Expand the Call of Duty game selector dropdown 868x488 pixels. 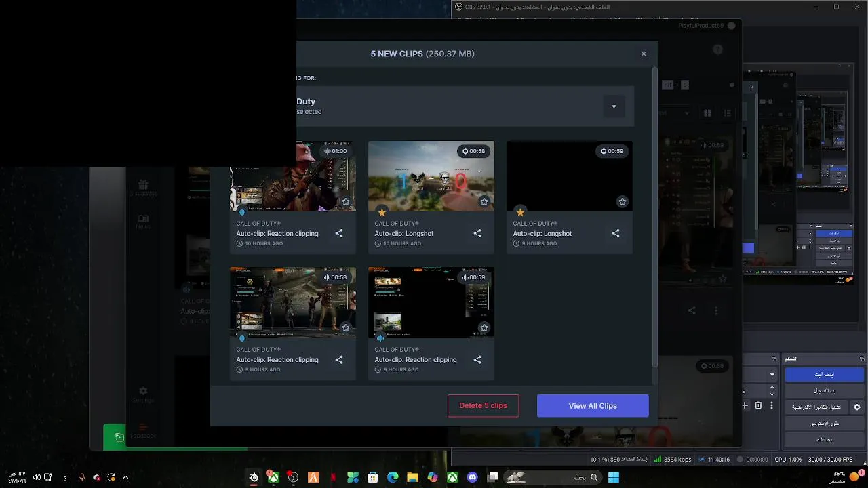coord(614,106)
